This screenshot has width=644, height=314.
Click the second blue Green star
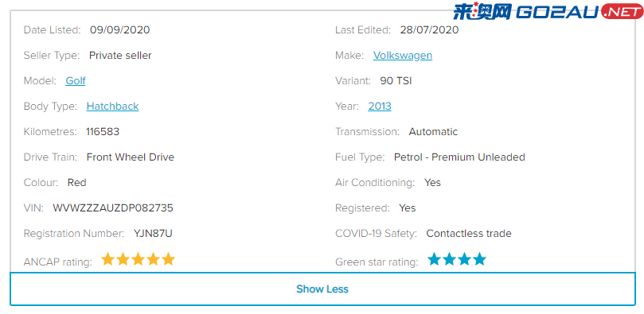tap(449, 259)
